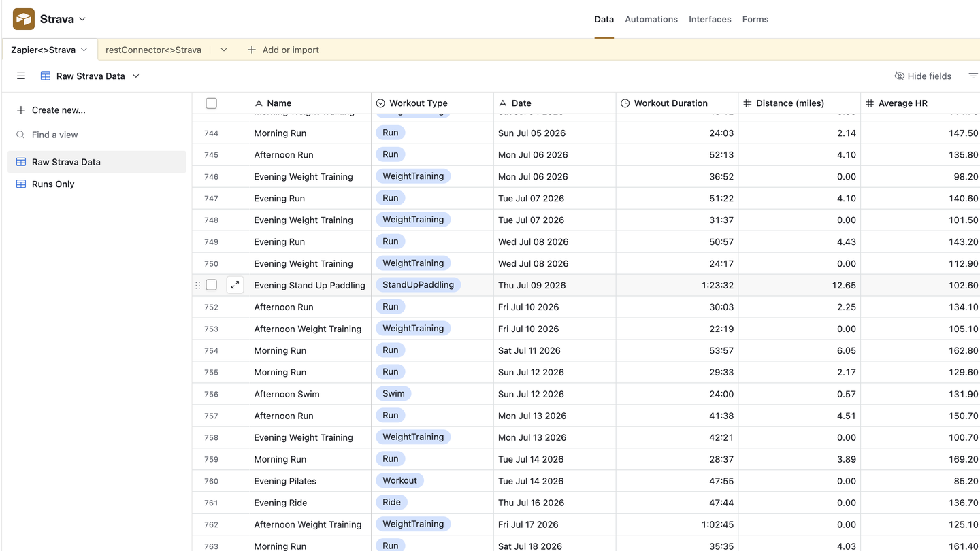Open the Interfaces tab
This screenshot has height=551, width=980.
click(x=710, y=19)
